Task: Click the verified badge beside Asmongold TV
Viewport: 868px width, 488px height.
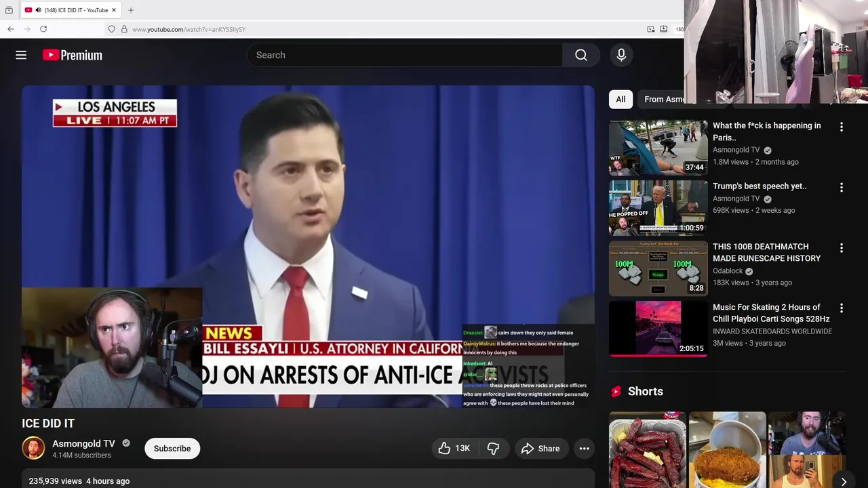Action: point(125,443)
